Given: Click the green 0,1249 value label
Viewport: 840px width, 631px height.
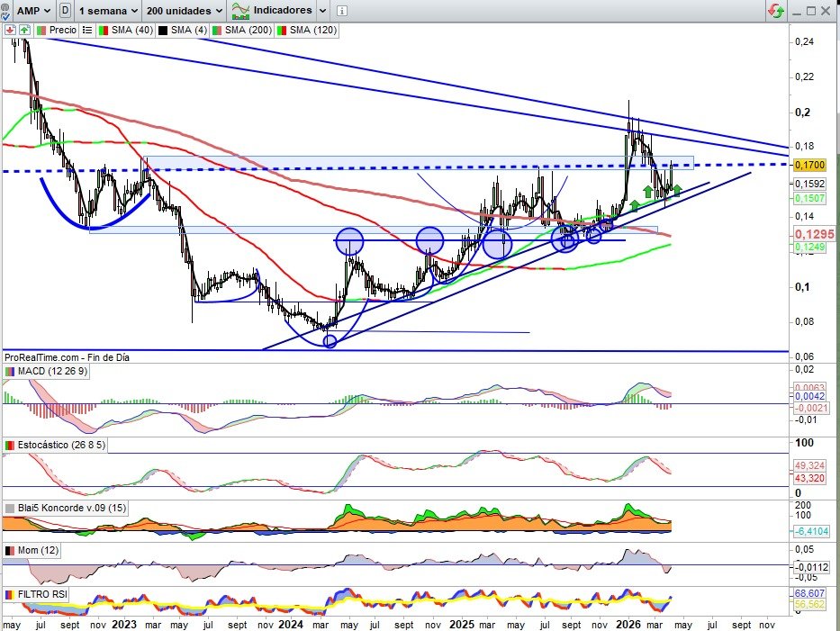Looking at the screenshot, I should (809, 247).
